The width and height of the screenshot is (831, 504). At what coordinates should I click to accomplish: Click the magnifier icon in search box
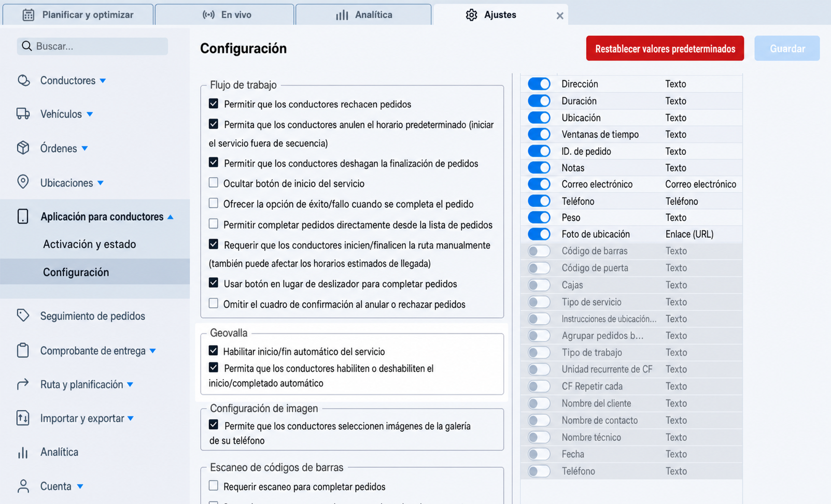pos(27,46)
